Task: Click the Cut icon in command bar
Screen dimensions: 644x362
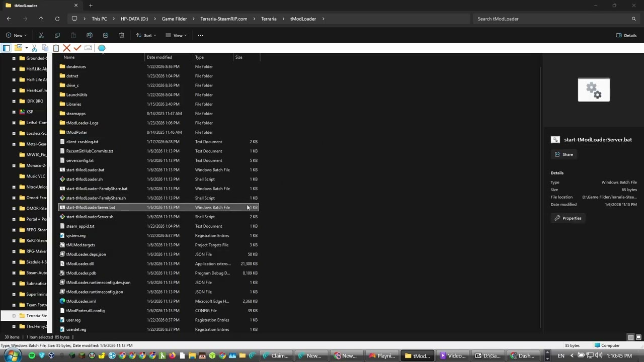Action: 41,35
